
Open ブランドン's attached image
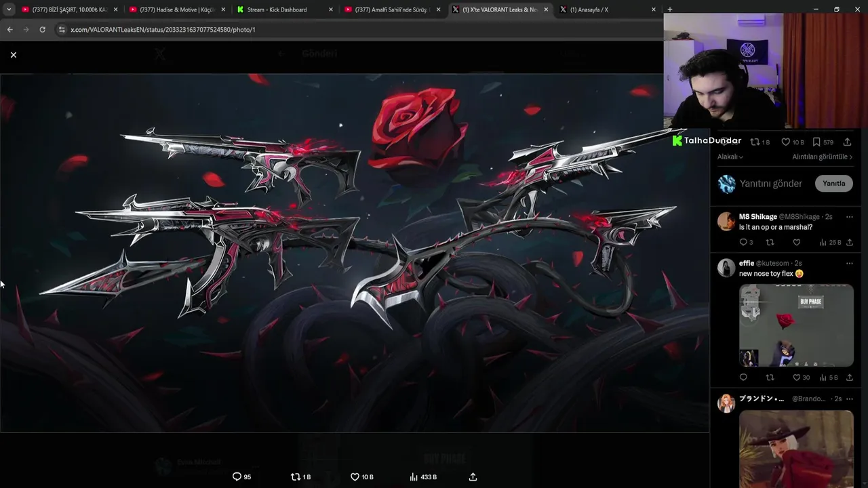796,449
